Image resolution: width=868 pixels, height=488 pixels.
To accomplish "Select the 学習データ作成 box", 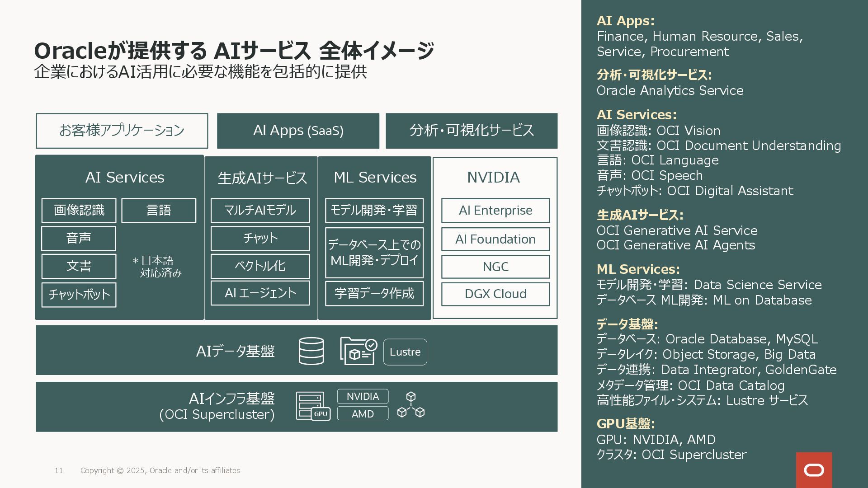I will [374, 294].
